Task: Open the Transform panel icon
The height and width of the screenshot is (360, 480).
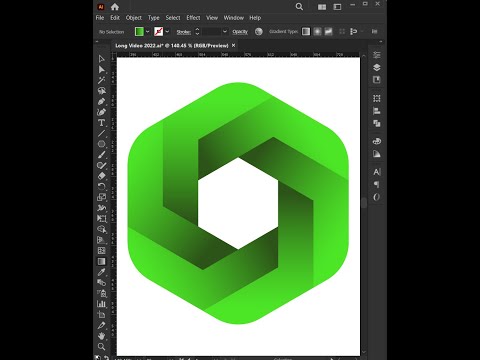Action: point(377,99)
